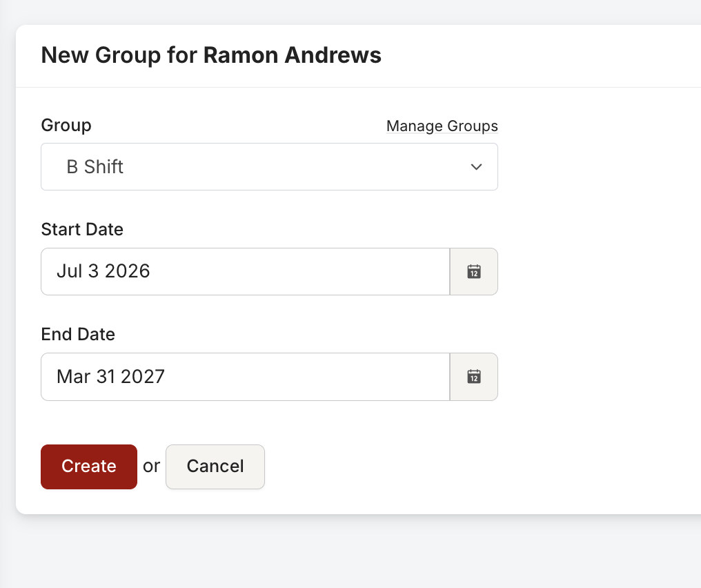Screen dimensions: 701x588
Task: Dismiss the form using the Cancel button
Action: (x=215, y=467)
